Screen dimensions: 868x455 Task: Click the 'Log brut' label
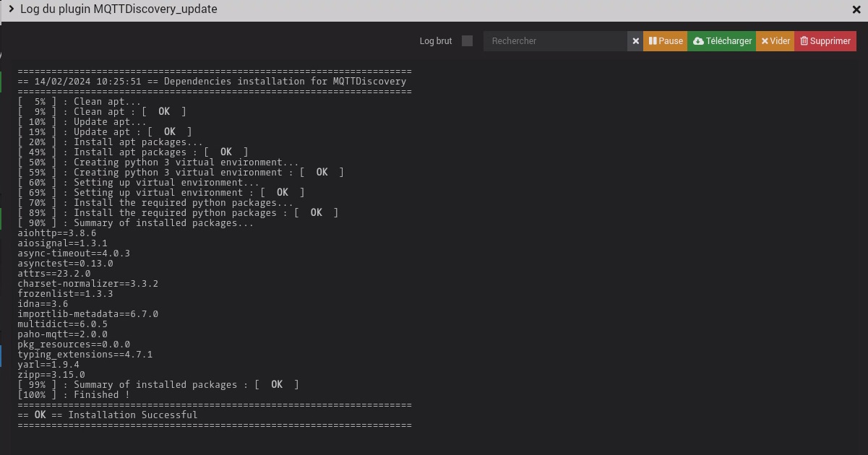[x=436, y=41]
